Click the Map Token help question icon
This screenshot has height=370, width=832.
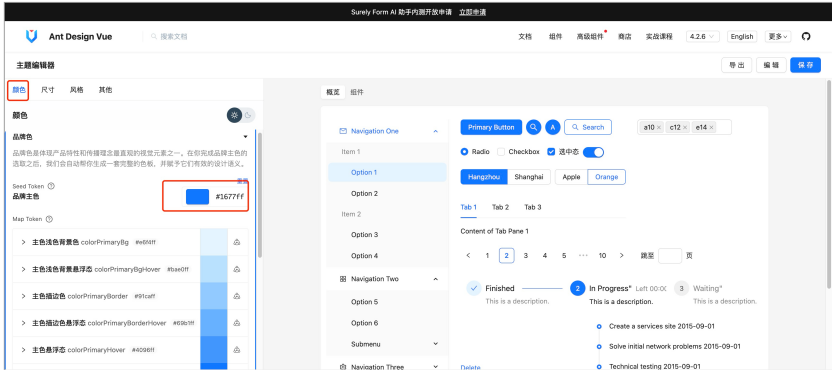coord(49,219)
